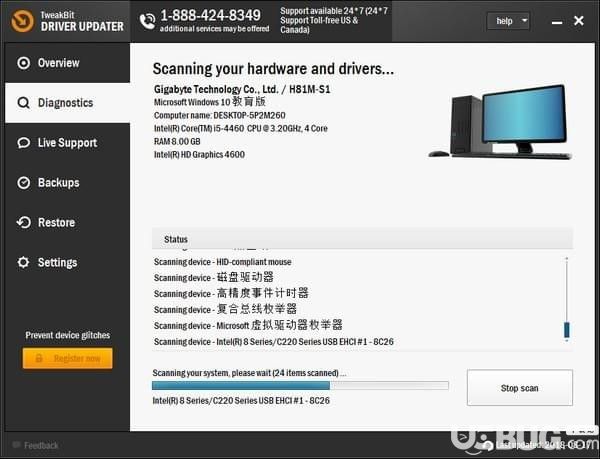Click the 24 items scanned status text
Screen dimensions: 600x459
[249, 373]
